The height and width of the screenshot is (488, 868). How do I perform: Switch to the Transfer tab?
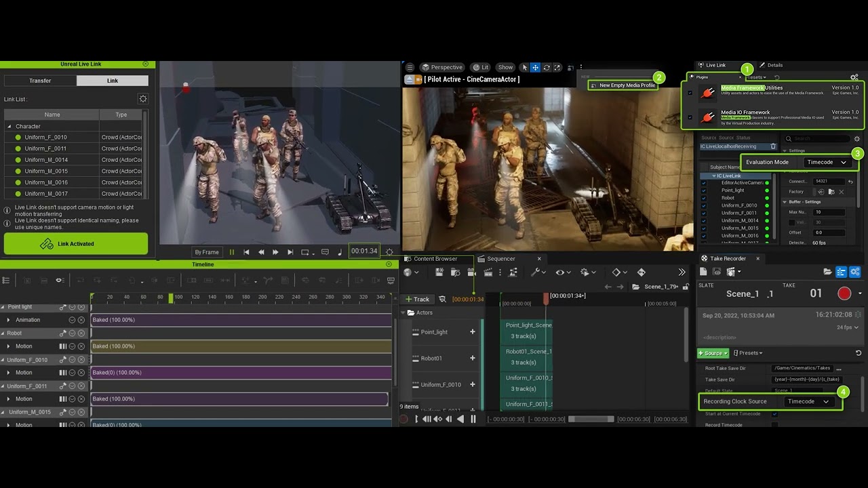pyautogui.click(x=40, y=81)
